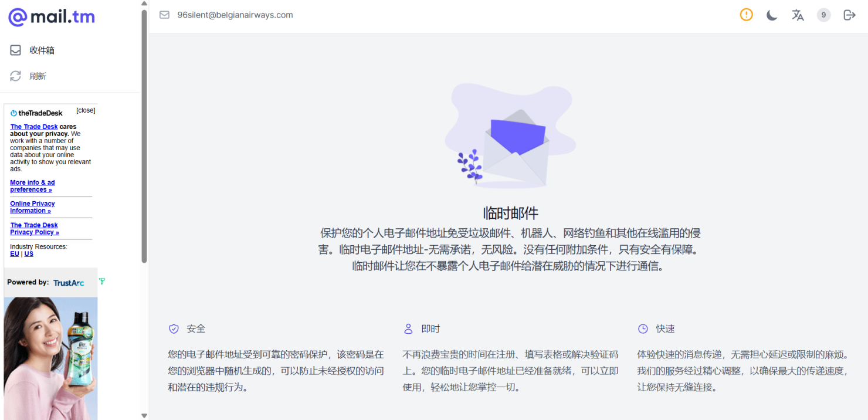
Task: Refresh the mailbox with the 刷新 icon
Action: [15, 76]
